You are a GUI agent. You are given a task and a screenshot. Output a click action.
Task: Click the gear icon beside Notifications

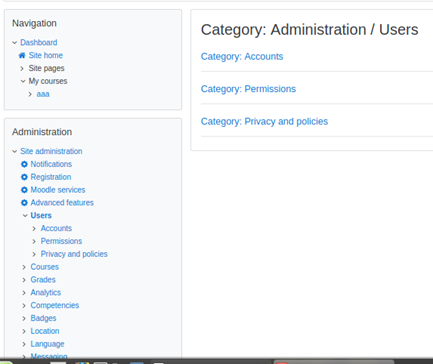coord(24,164)
